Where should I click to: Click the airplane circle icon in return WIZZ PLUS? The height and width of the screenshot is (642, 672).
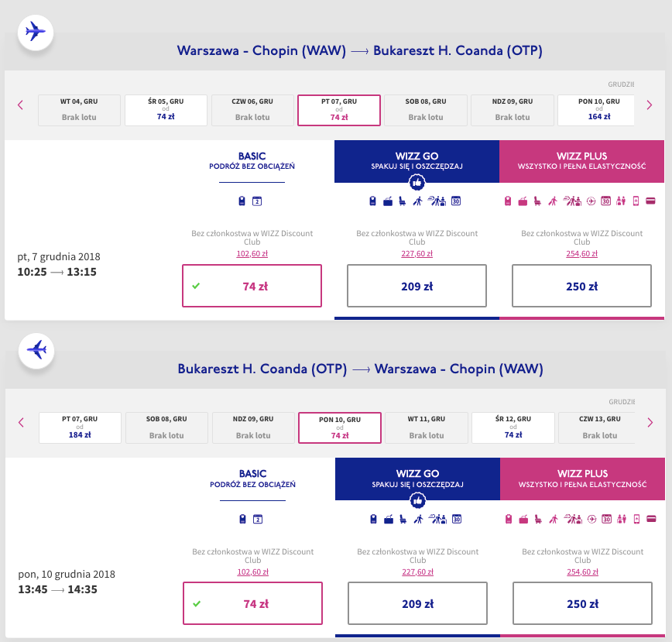(x=591, y=519)
